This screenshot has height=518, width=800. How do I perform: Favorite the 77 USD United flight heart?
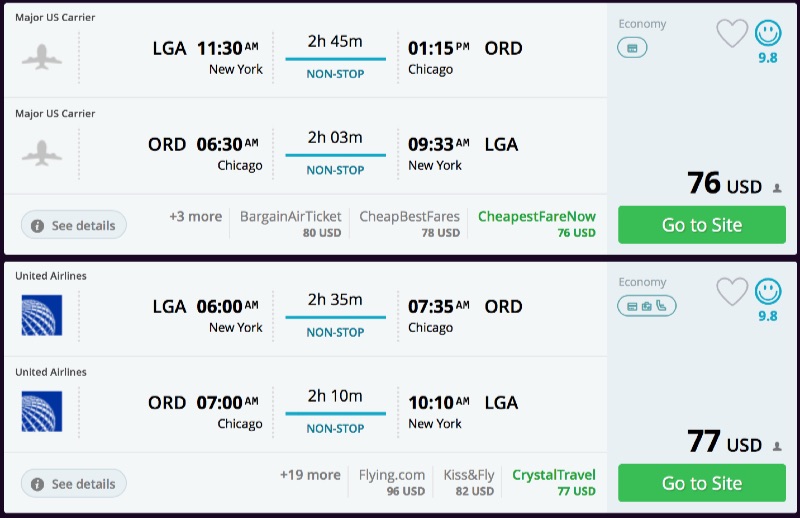(732, 292)
